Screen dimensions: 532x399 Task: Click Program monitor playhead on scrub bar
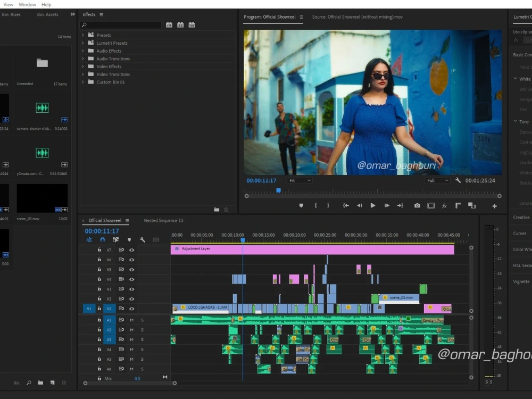tap(279, 190)
